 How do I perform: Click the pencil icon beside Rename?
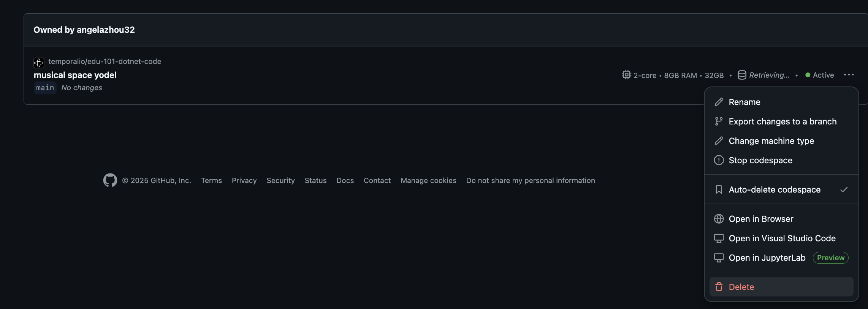point(719,102)
